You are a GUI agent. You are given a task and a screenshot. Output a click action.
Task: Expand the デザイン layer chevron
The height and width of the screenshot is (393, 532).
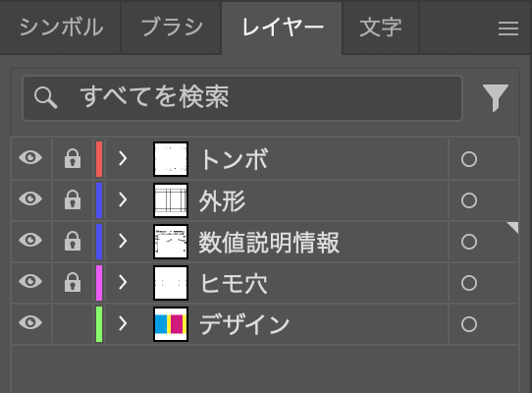pos(123,323)
